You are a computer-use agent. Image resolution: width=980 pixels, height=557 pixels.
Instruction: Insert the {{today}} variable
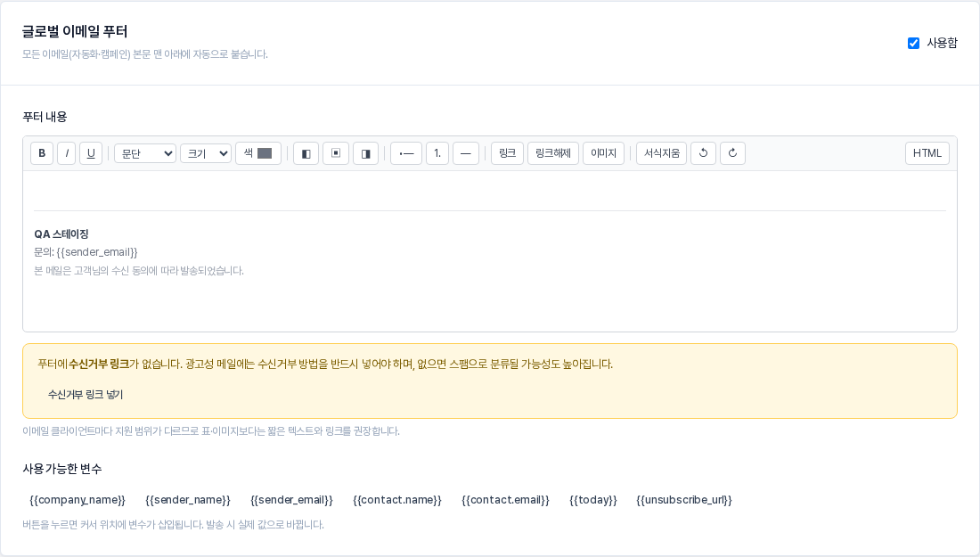pyautogui.click(x=593, y=499)
